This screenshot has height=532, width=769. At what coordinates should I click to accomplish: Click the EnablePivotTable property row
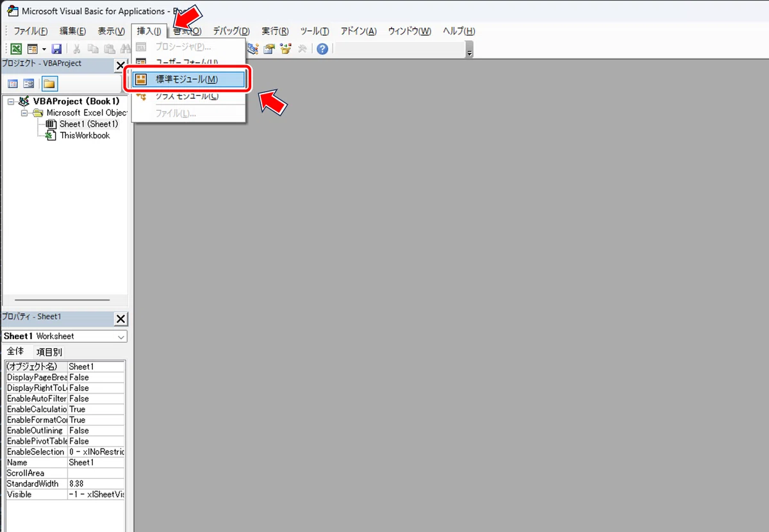pos(65,441)
